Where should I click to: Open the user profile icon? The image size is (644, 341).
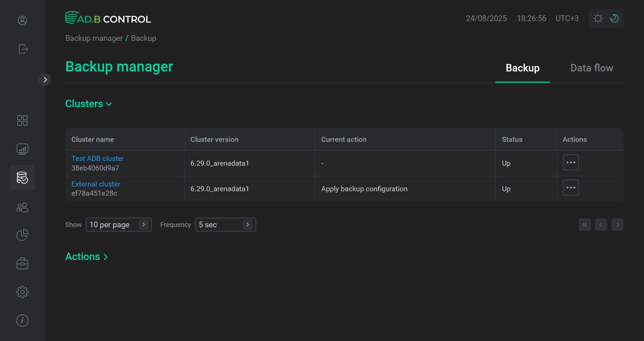click(x=22, y=20)
